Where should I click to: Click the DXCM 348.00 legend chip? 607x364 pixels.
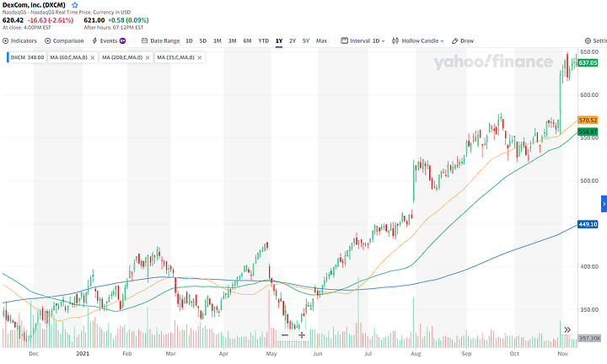click(27, 57)
